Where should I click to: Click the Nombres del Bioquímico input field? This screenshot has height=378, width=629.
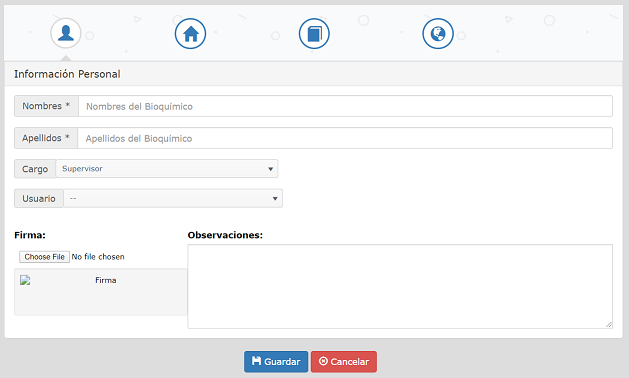345,106
